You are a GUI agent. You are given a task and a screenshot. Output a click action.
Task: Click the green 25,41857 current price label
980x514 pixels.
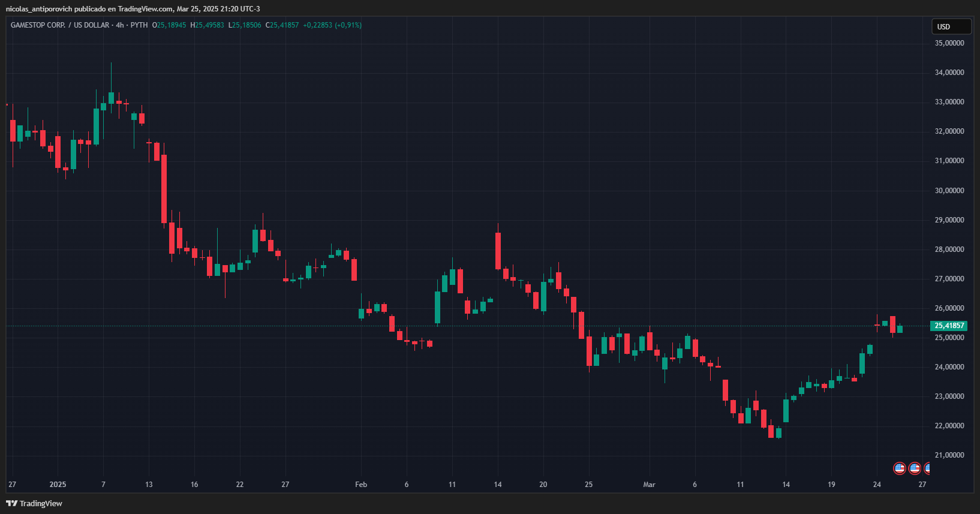point(949,326)
